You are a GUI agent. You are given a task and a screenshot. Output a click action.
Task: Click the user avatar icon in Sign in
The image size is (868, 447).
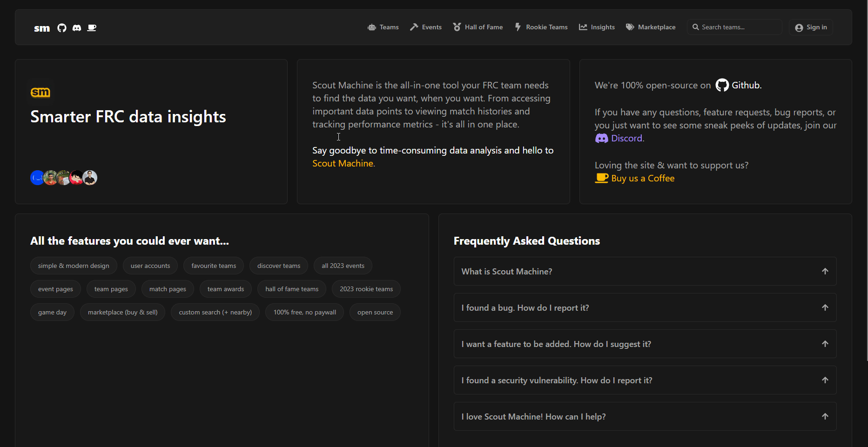[799, 28]
